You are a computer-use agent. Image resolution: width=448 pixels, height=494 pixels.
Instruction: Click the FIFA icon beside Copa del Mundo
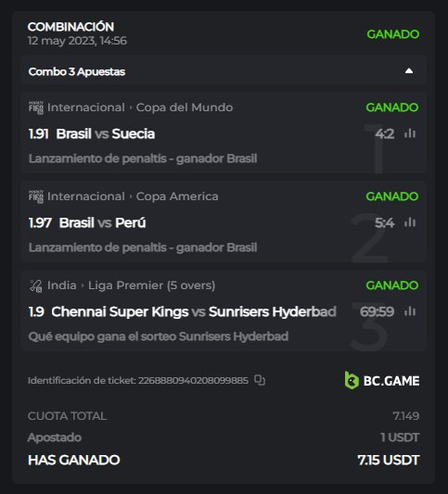coord(36,108)
